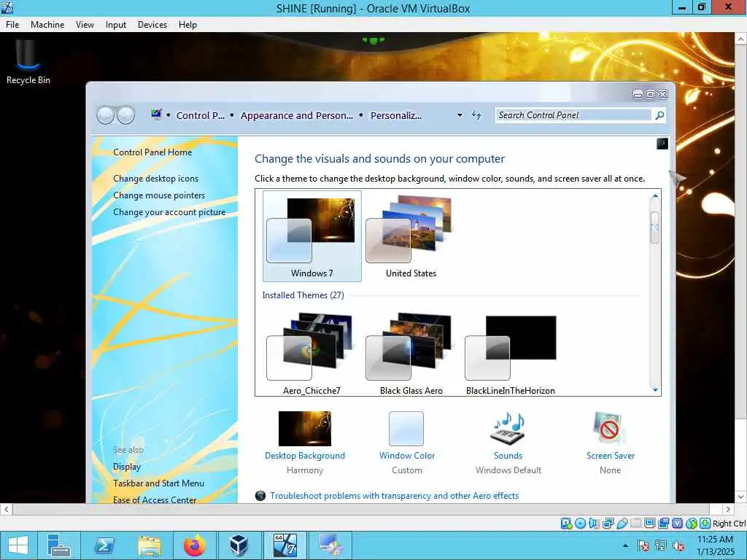Click the VirtualBox hard disk status icon
Image resolution: width=747 pixels, height=560 pixels.
[566, 524]
